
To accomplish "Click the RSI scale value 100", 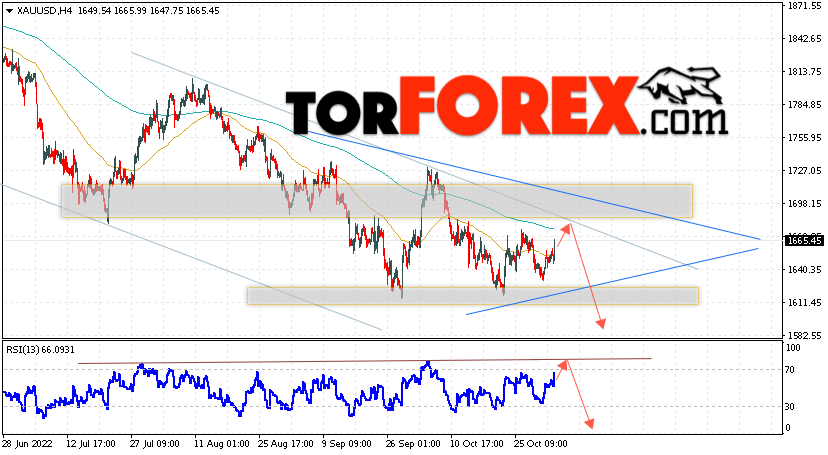I will (x=793, y=348).
